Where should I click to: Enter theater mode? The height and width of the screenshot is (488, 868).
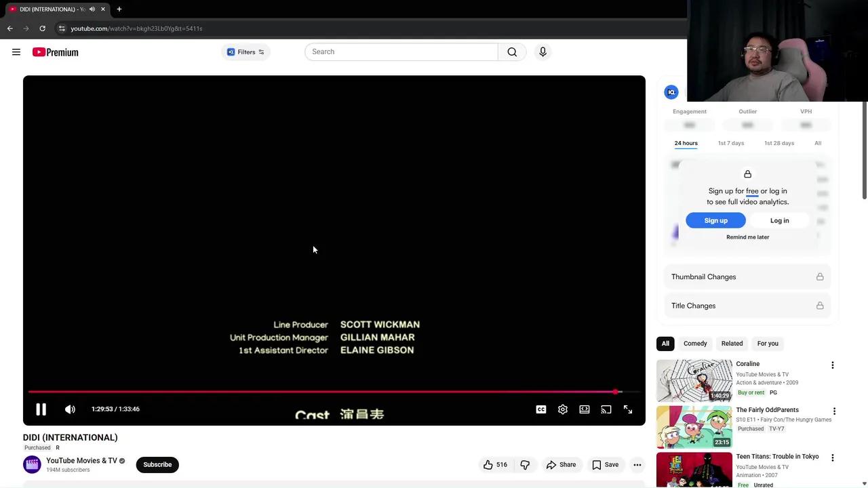(627, 409)
